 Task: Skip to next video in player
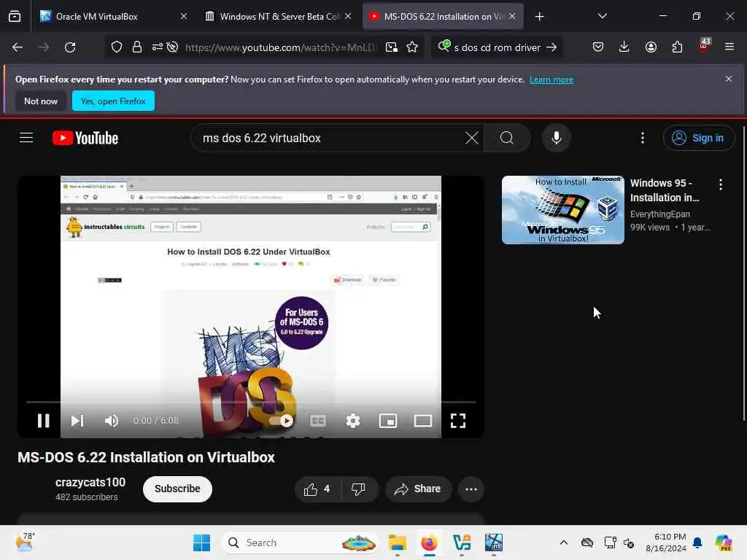coord(77,421)
